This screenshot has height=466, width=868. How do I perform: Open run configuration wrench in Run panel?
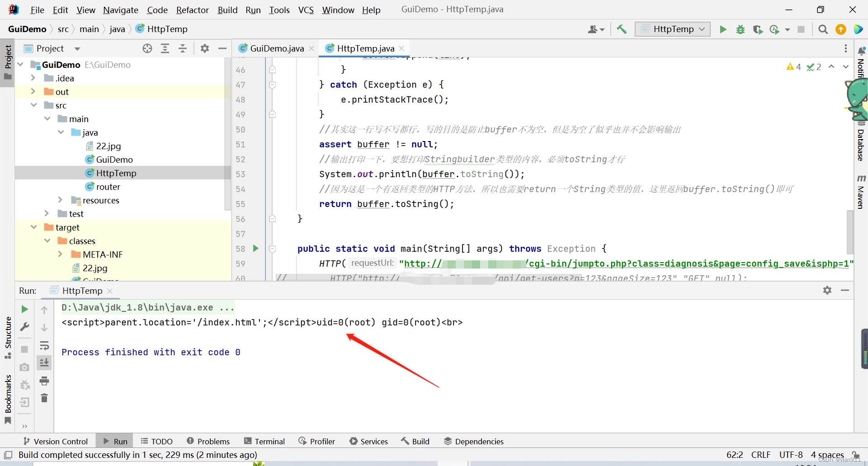click(25, 327)
